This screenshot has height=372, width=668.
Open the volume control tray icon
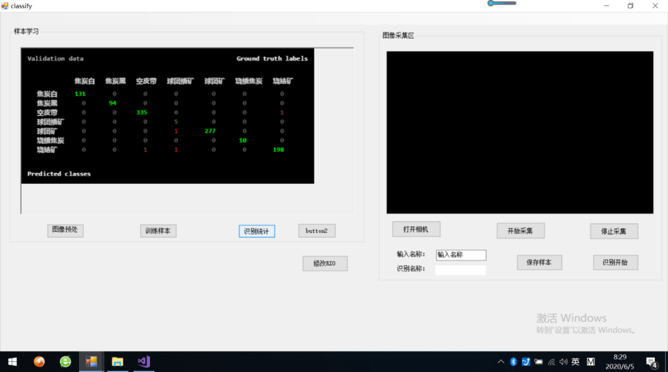(564, 362)
